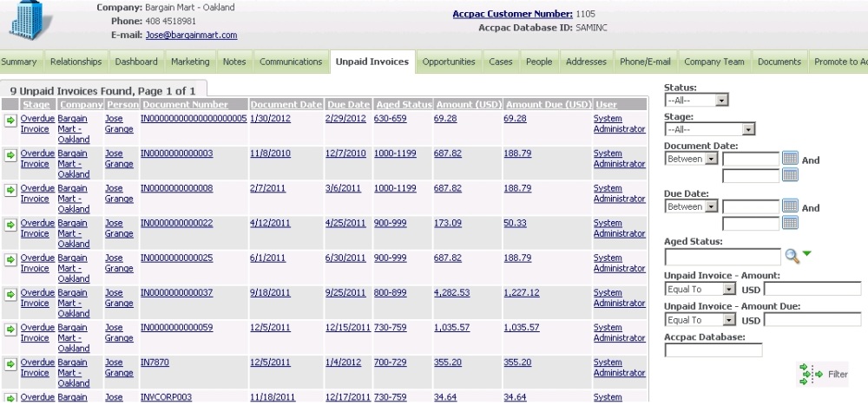This screenshot has width=868, height=405.
Task: Open the Communications tab
Action: [291, 62]
